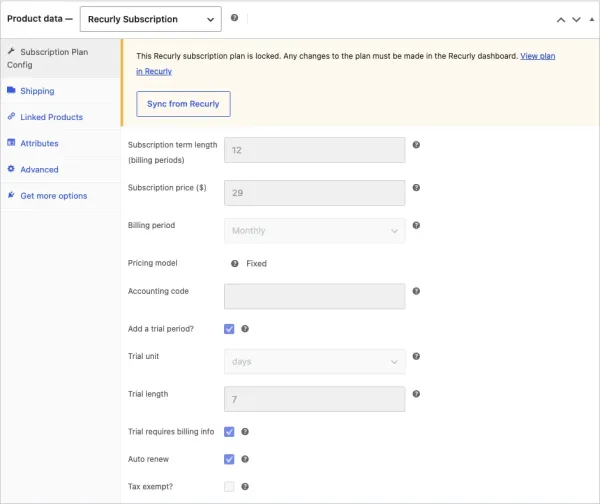
Task: Toggle the Add a trial period checkbox
Action: point(229,329)
